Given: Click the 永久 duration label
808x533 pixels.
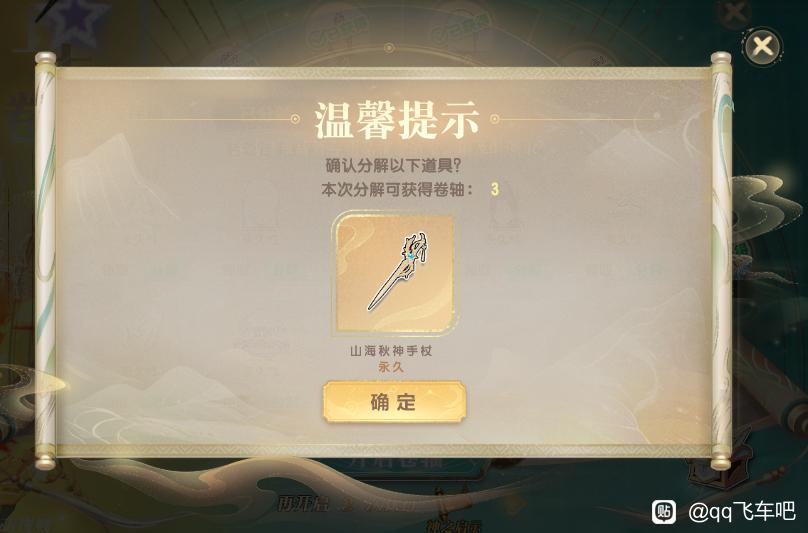Looking at the screenshot, I should [x=391, y=368].
